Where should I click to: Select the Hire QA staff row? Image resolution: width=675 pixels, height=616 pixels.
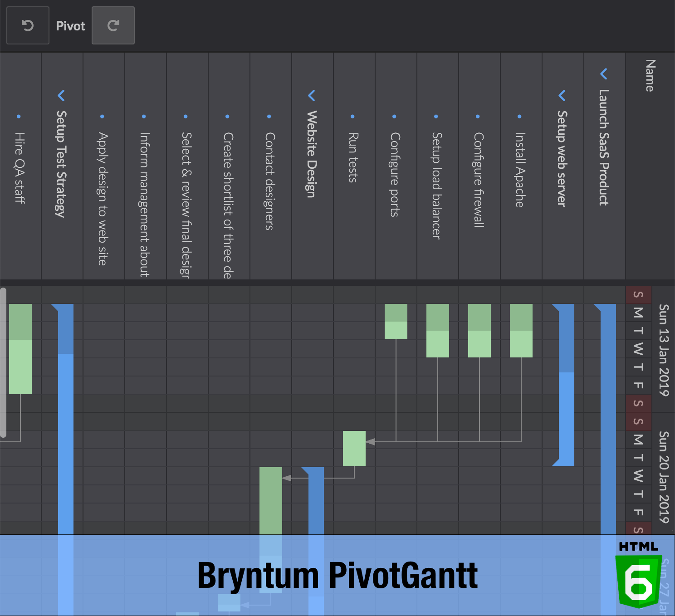pyautogui.click(x=20, y=166)
